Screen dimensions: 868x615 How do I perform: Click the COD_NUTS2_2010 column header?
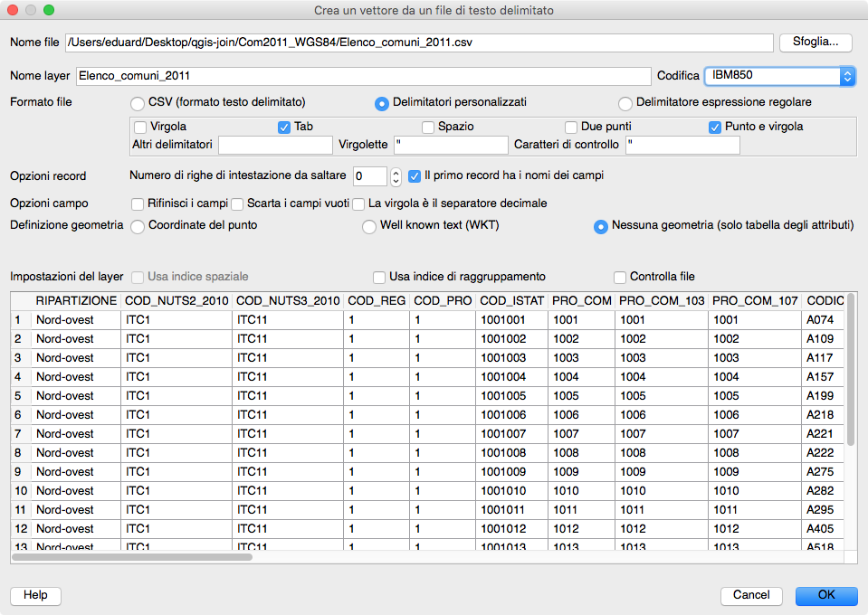click(176, 301)
